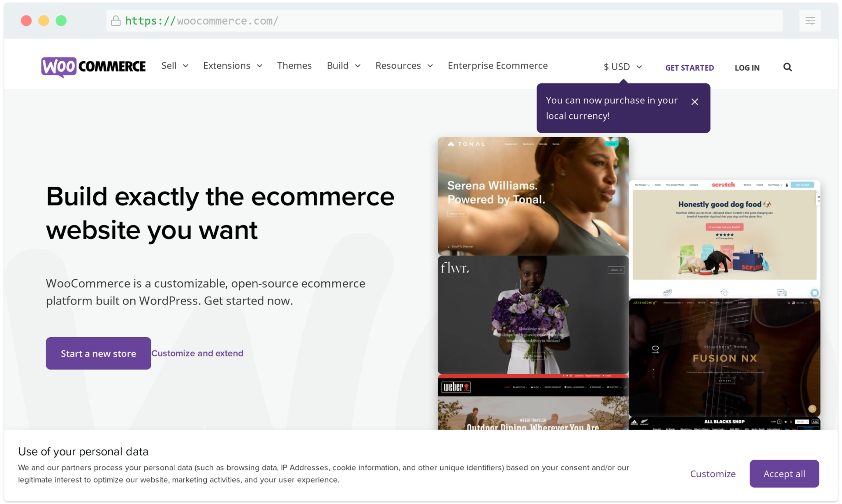Open the Scratch dog food showcase image

pos(724,239)
